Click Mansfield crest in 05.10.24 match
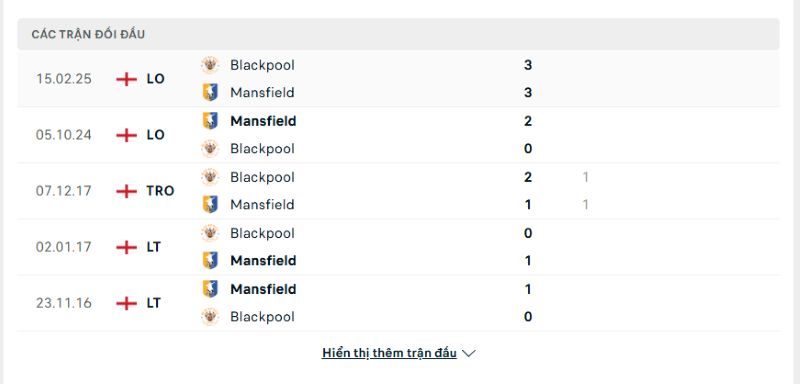The height and width of the screenshot is (384, 800). 210,121
